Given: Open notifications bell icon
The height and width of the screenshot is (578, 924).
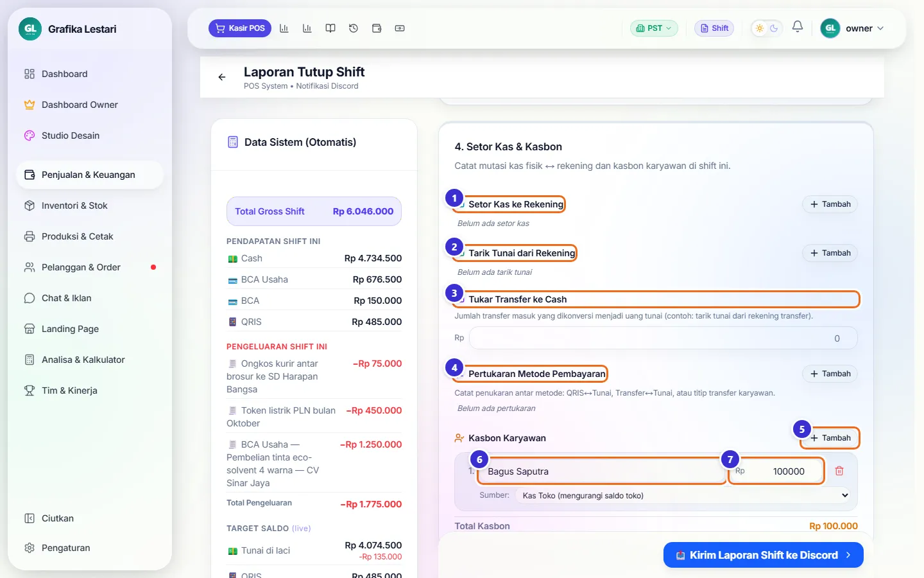Looking at the screenshot, I should pyautogui.click(x=798, y=27).
